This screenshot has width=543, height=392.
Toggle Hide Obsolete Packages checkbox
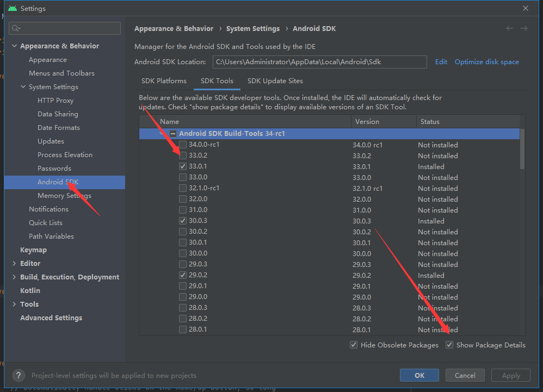coord(354,345)
